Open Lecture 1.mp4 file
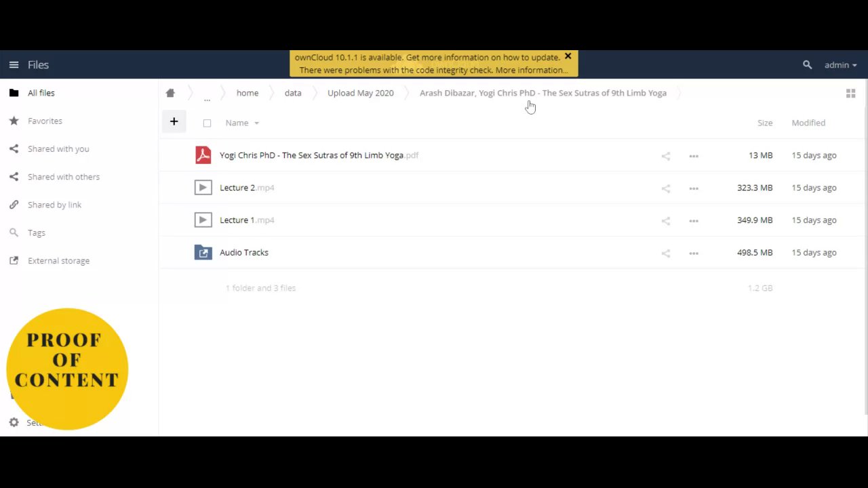The width and height of the screenshot is (868, 488). 247,220
